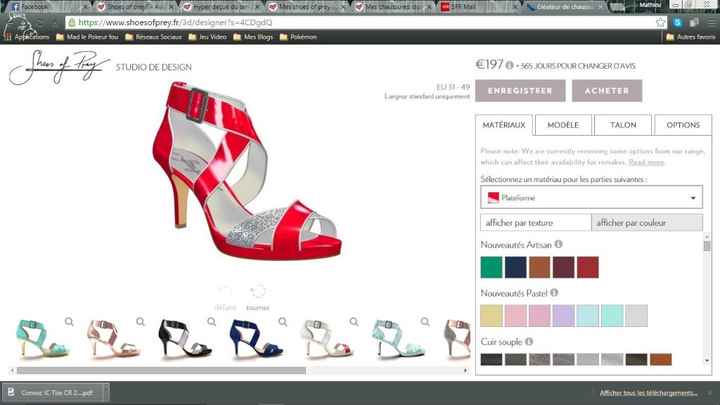Open the TALON tab
The height and width of the screenshot is (405, 720).
click(x=622, y=125)
